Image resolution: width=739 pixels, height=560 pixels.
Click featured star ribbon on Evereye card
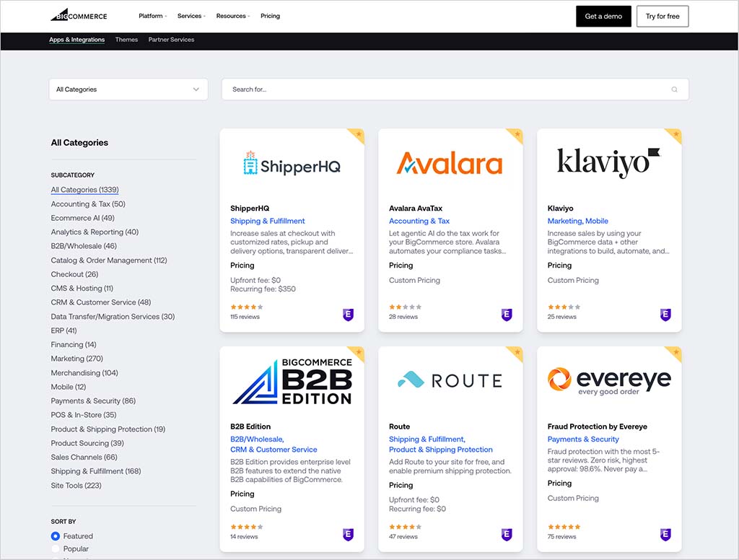675,353
